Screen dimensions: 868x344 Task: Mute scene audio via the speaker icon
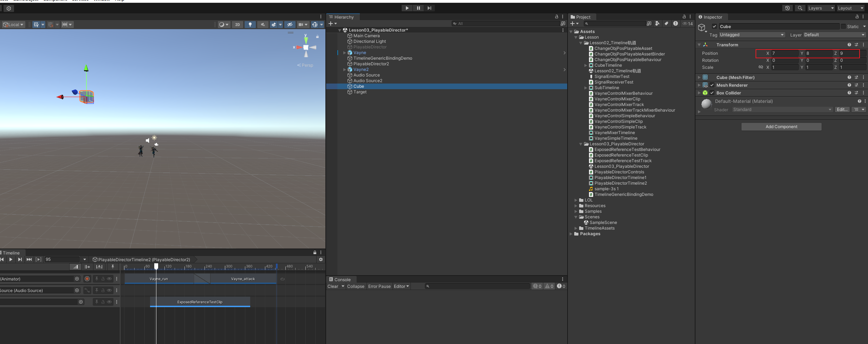click(x=262, y=25)
